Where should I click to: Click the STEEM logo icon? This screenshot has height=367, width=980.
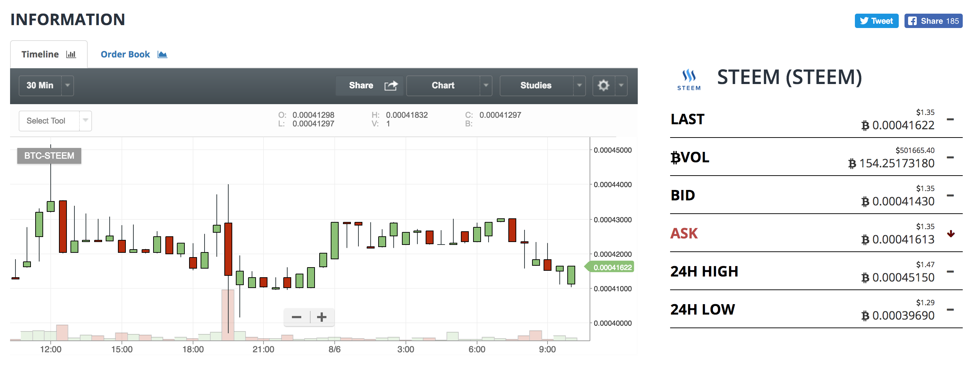tap(688, 79)
